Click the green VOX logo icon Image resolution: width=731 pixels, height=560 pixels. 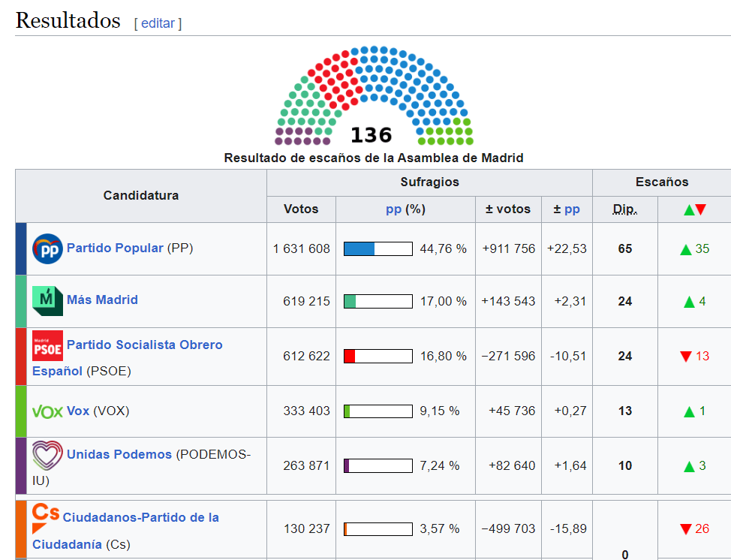pyautogui.click(x=48, y=411)
